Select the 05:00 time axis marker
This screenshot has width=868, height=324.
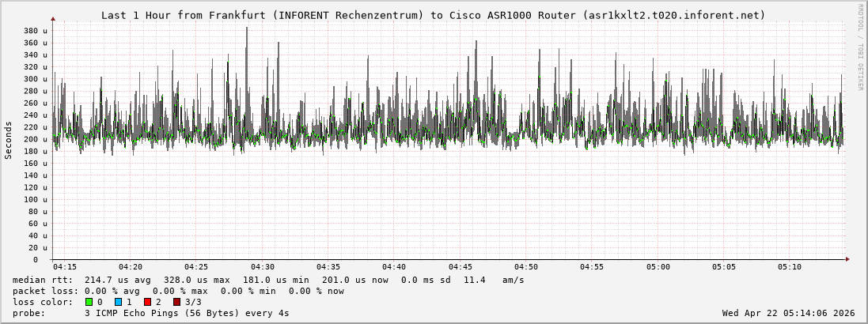tap(658, 267)
